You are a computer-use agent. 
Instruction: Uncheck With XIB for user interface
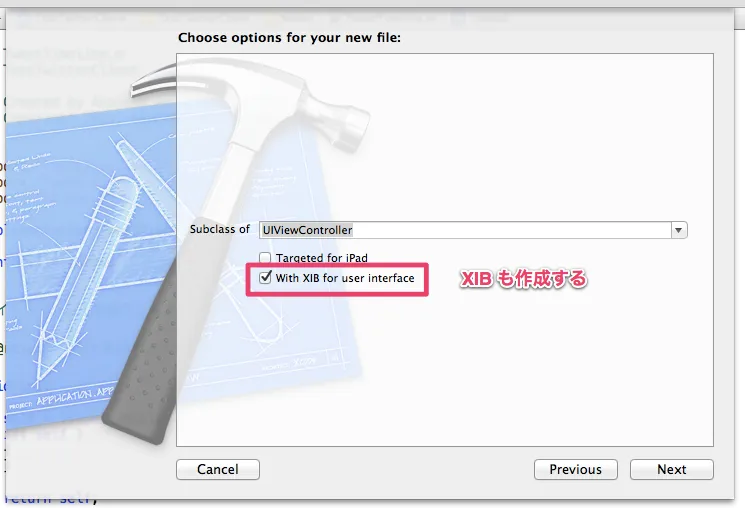(265, 278)
